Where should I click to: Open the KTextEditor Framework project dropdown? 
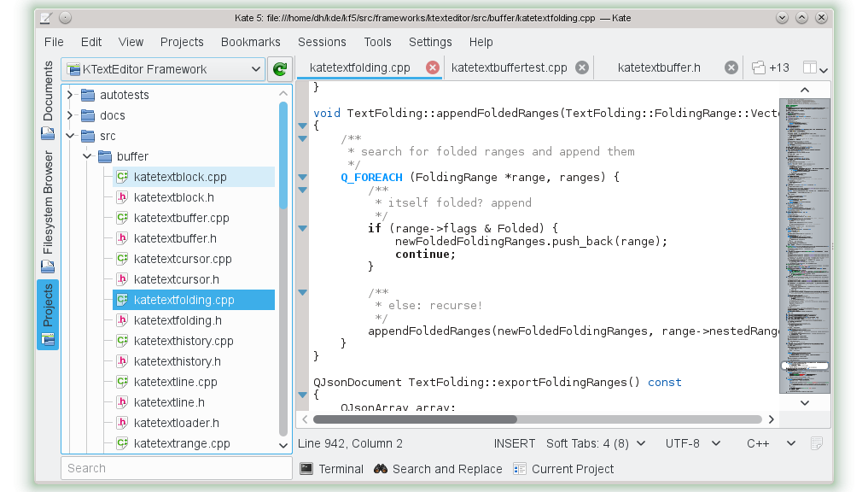click(163, 69)
